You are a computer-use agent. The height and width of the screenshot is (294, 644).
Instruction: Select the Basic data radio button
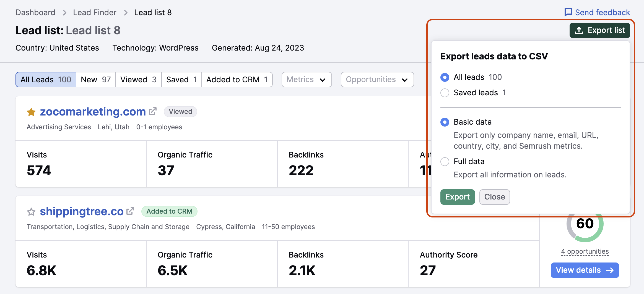tap(445, 122)
